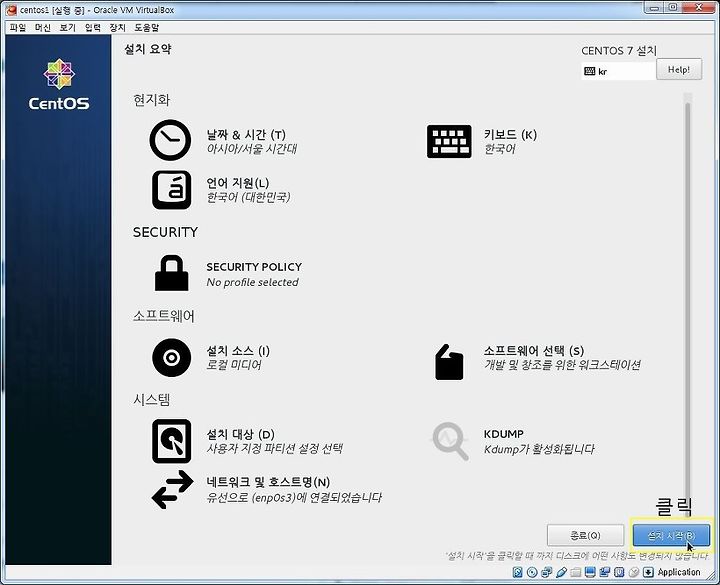Click the kr keyboard layout indicator
Image resolution: width=720 pixels, height=585 pixels.
click(x=618, y=71)
